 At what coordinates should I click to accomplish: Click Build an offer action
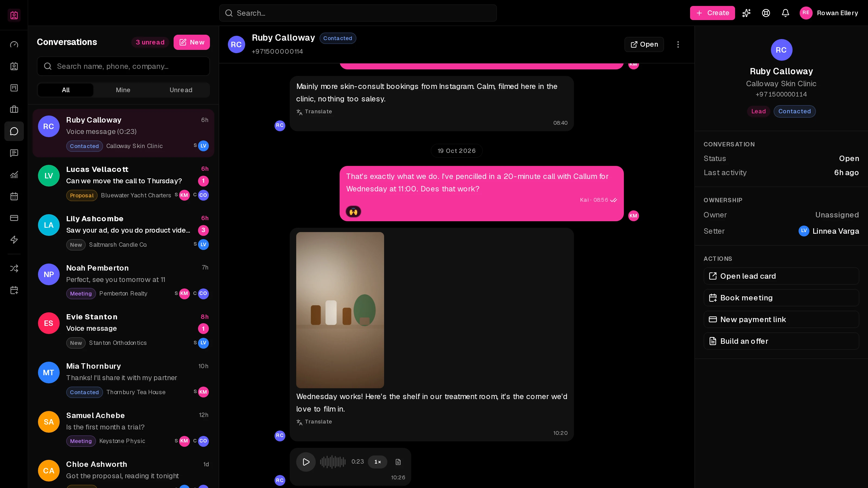[781, 341]
